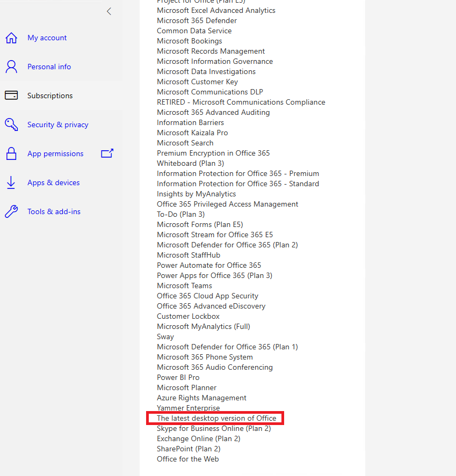This screenshot has width=456, height=476.
Task: Click 'Azure Rights Management' text
Action: [201, 398]
